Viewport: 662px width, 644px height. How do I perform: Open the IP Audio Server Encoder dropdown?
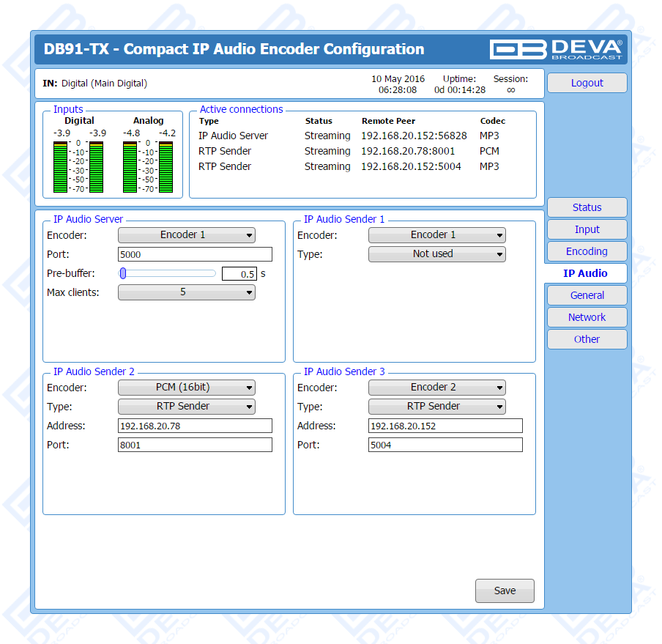(187, 235)
